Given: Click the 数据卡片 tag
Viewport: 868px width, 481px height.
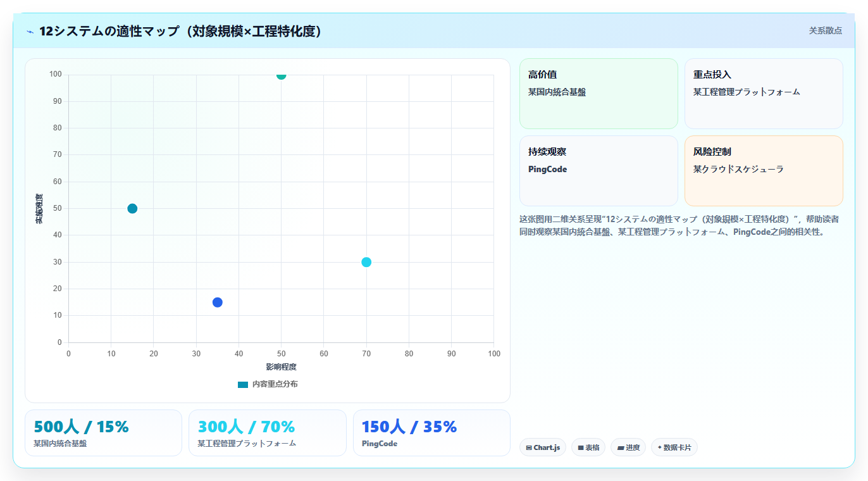Looking at the screenshot, I should pyautogui.click(x=674, y=447).
